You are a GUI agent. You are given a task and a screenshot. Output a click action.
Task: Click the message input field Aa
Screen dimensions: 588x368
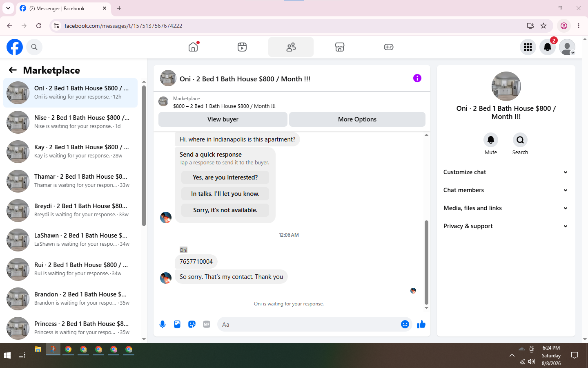[308, 324]
